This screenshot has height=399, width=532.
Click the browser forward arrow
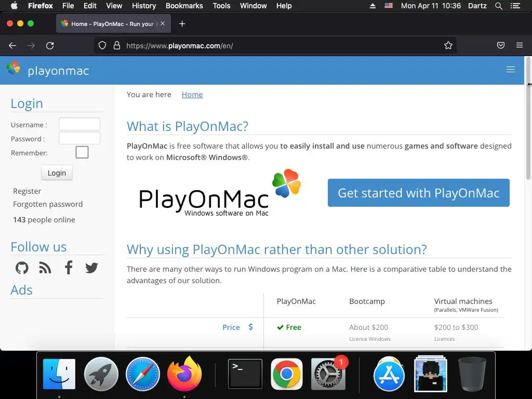[x=31, y=46]
